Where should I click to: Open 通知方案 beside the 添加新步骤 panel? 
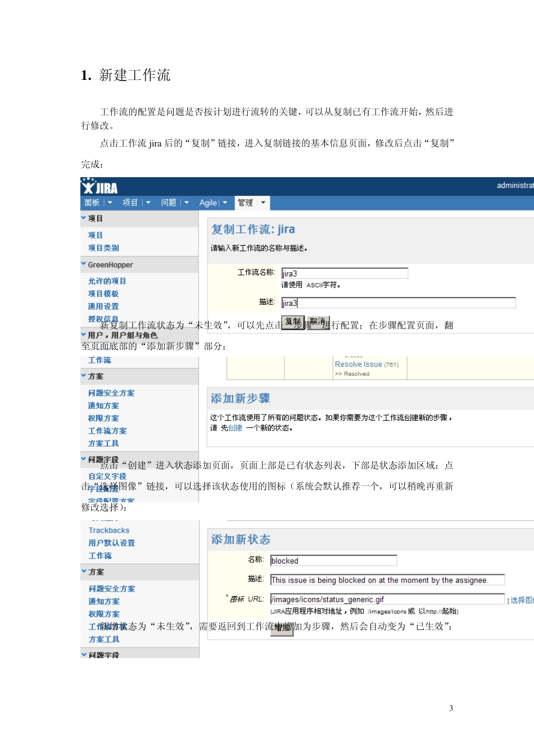(103, 406)
